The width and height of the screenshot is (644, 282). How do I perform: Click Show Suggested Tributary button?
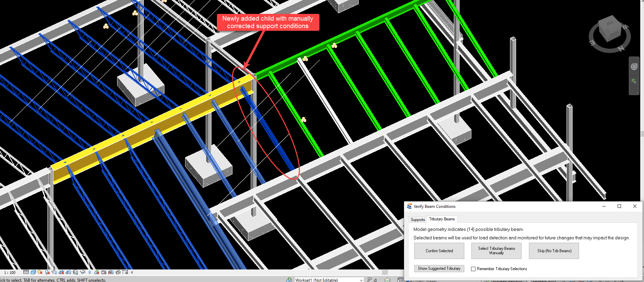(439, 268)
